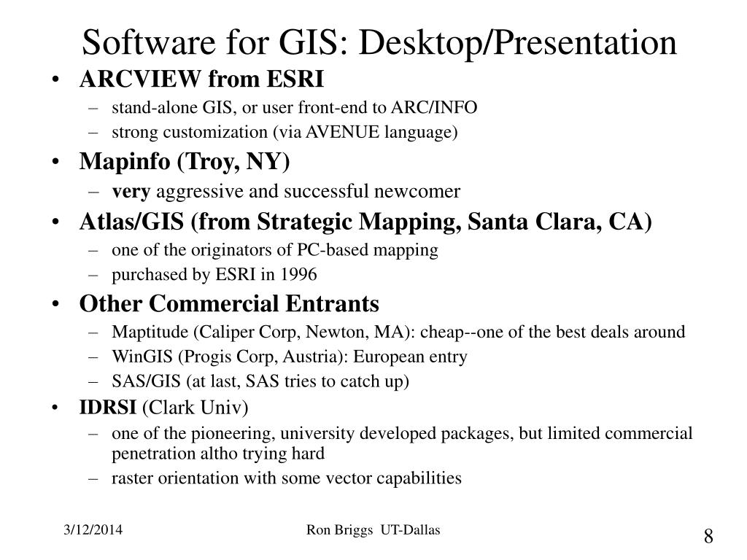Click 'Ron Briggs UT-Dallas' footer text
The height and width of the screenshot is (560, 747).
(373, 530)
